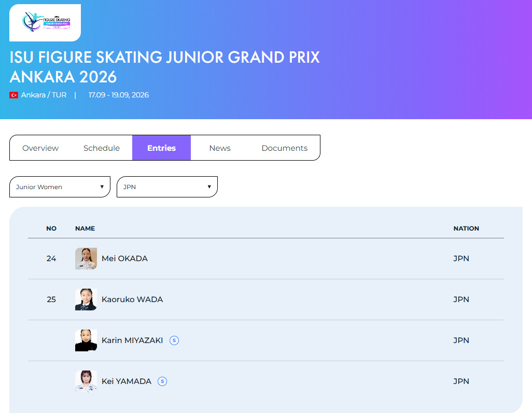Select the Entries tab

point(161,148)
